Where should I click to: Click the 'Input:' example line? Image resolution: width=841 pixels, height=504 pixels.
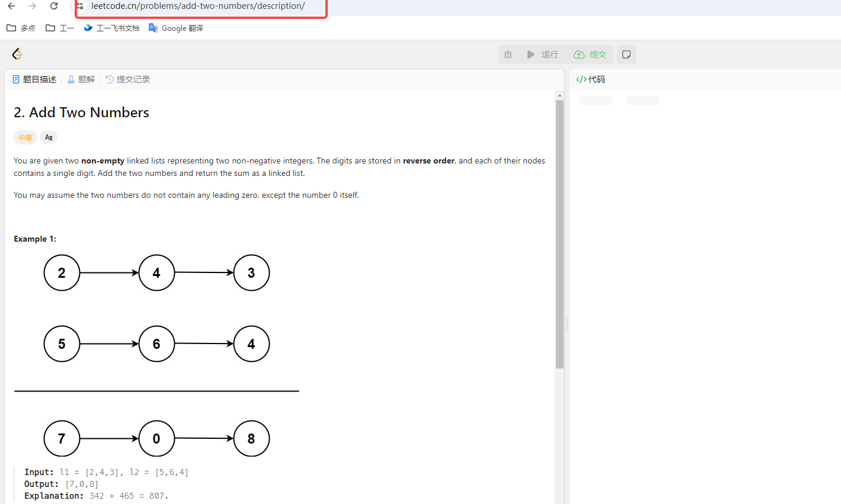[106, 472]
